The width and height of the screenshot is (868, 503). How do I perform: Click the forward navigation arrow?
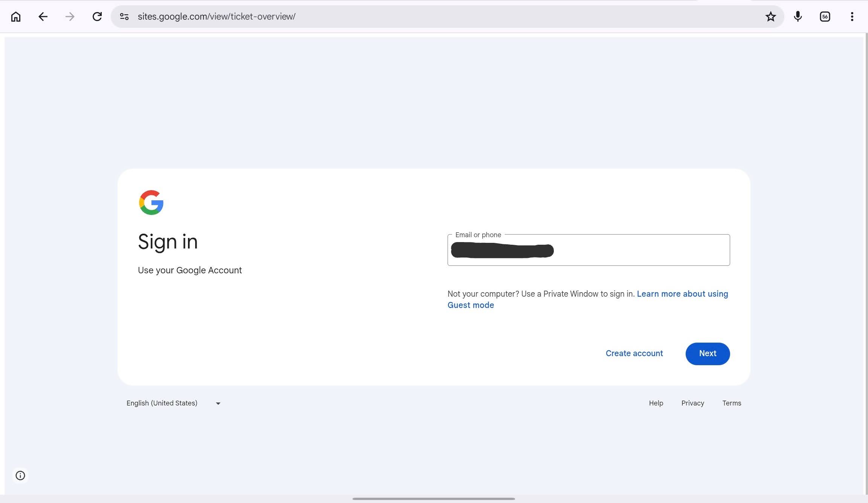click(70, 17)
